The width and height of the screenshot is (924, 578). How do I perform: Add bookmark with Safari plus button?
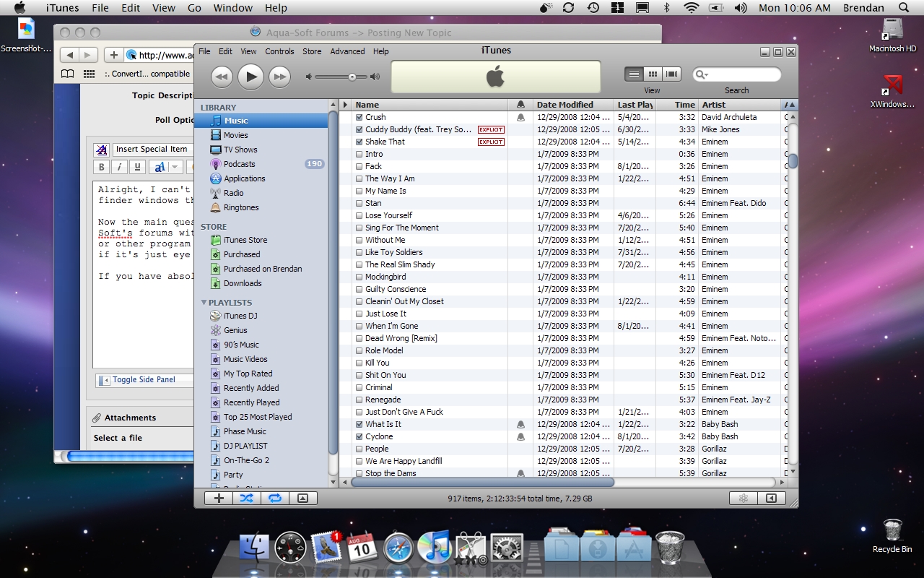(113, 55)
